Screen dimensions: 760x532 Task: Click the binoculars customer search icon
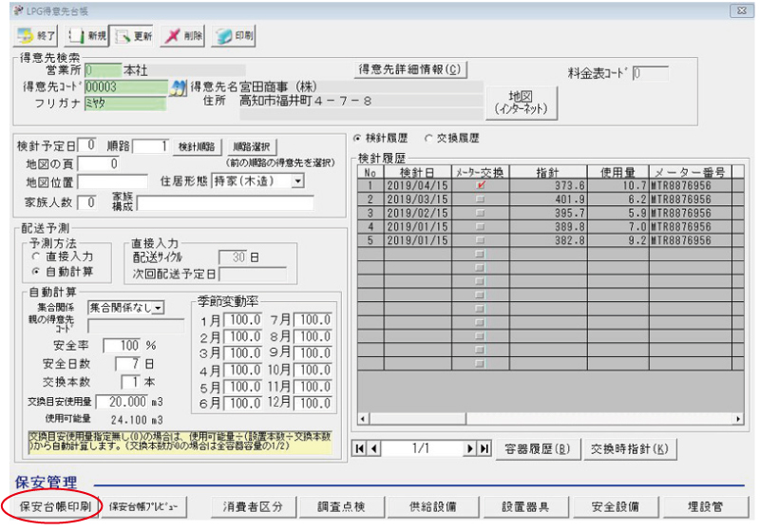pyautogui.click(x=178, y=87)
